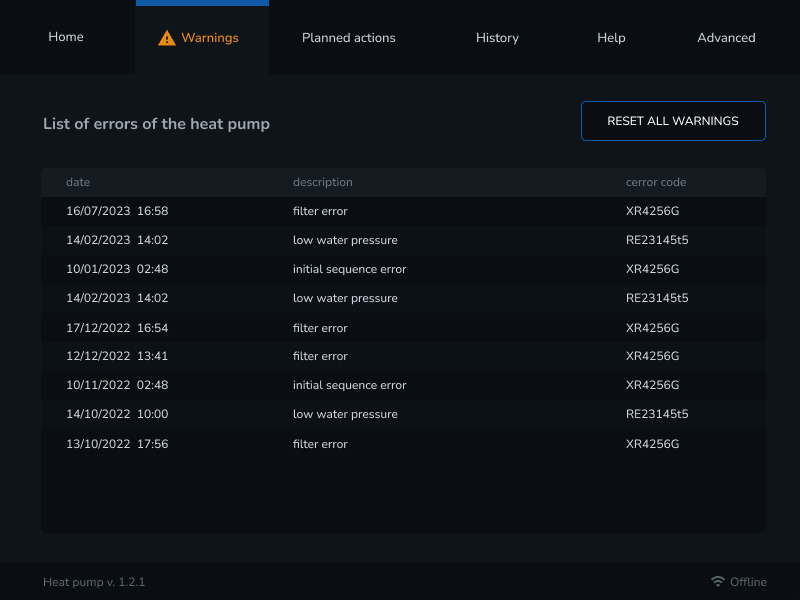Select the 16/07/2023 16:58 filter error row

click(x=403, y=211)
